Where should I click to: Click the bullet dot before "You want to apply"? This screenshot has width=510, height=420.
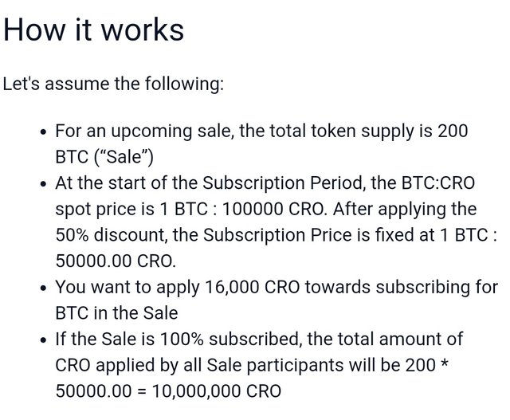(44, 289)
